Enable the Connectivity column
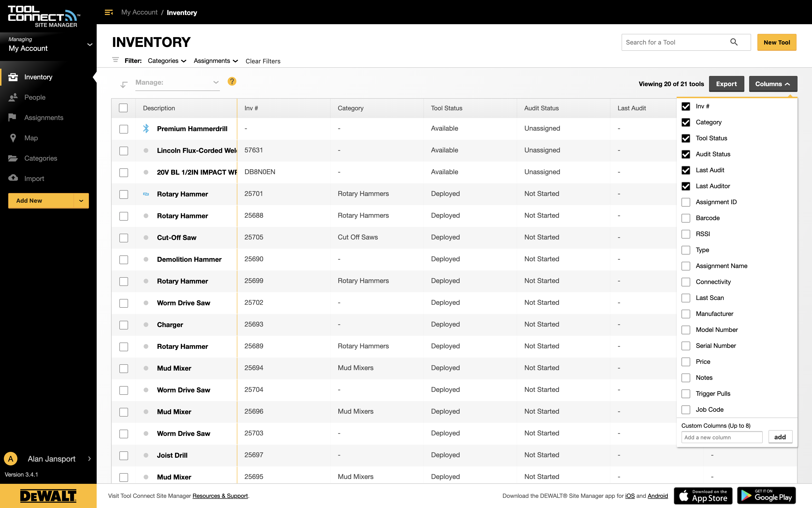Image resolution: width=812 pixels, height=508 pixels. tap(686, 282)
